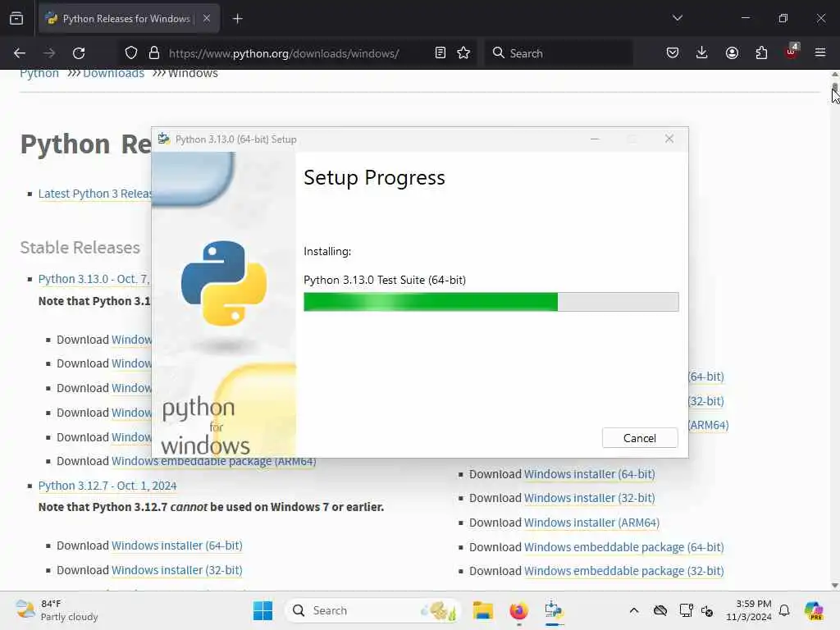The image size is (840, 630).
Task: Click right column embeddable package (64-bit) link
Action: click(623, 547)
